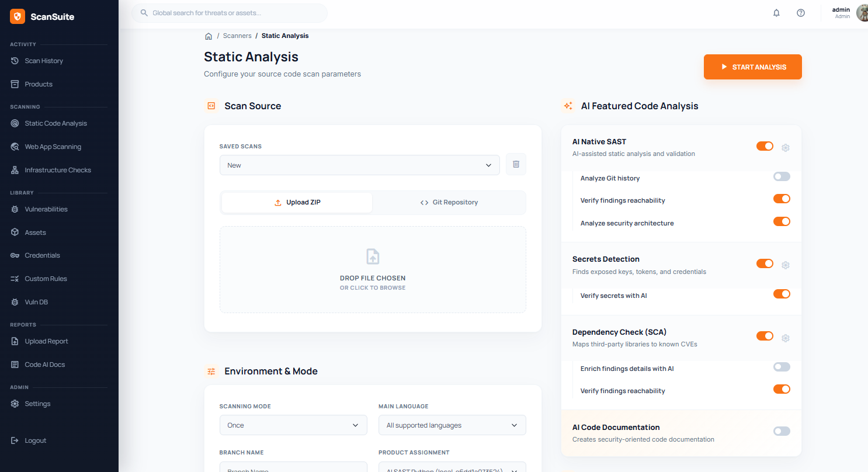Click the ScanSuite shield logo icon
The width and height of the screenshot is (868, 472).
click(18, 16)
